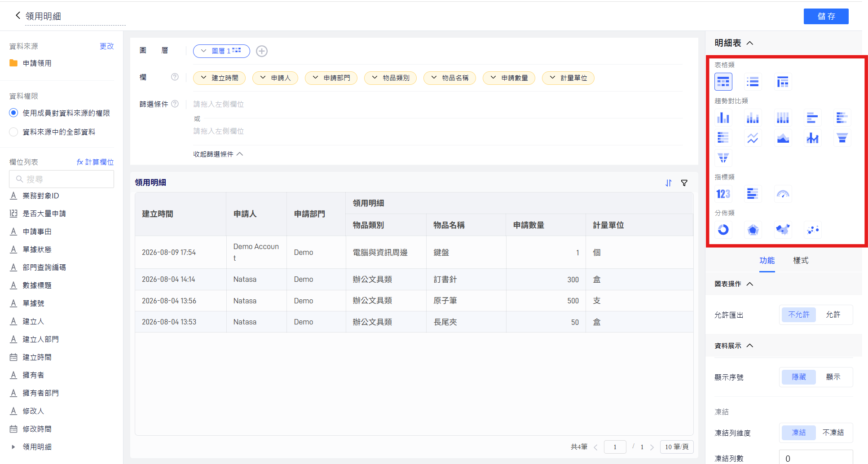Viewport: 868px width, 464px height.
Task: Set 允許匯出 to 允許
Action: coord(833,315)
